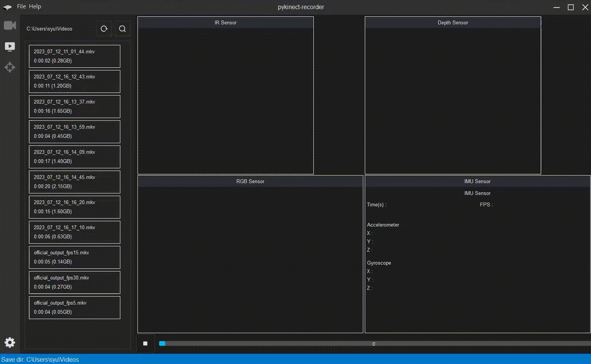Open the camera recording view icon
The height and width of the screenshot is (364, 591).
pos(10,26)
